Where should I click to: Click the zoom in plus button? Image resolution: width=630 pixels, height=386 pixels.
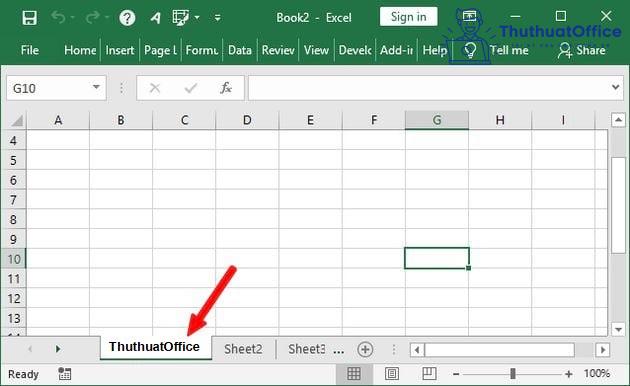[569, 374]
